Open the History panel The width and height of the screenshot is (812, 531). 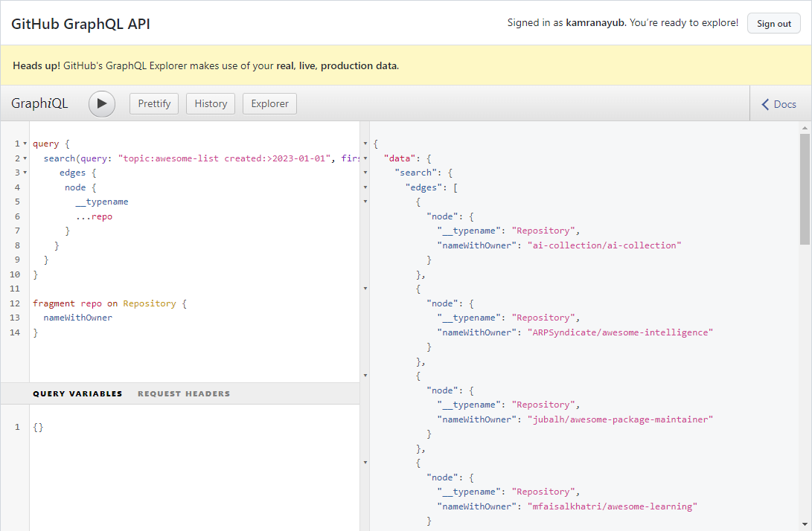click(211, 104)
